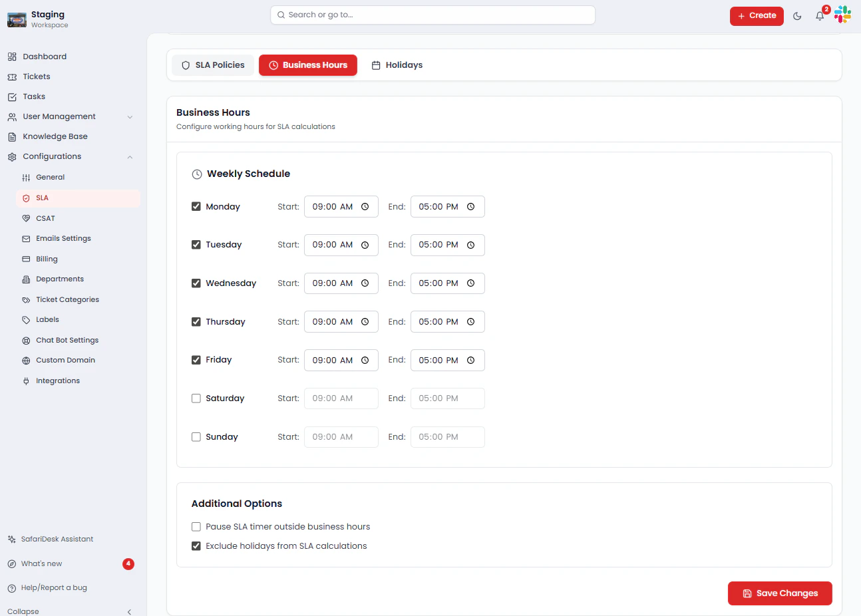This screenshot has width=861, height=616.
Task: Uncheck the Monday checkbox
Action: [196, 206]
